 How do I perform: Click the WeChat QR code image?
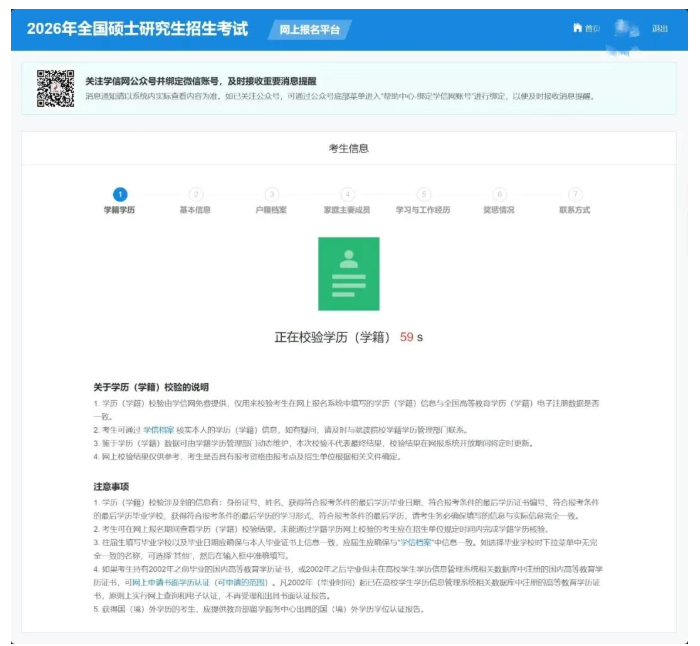pos(55,88)
